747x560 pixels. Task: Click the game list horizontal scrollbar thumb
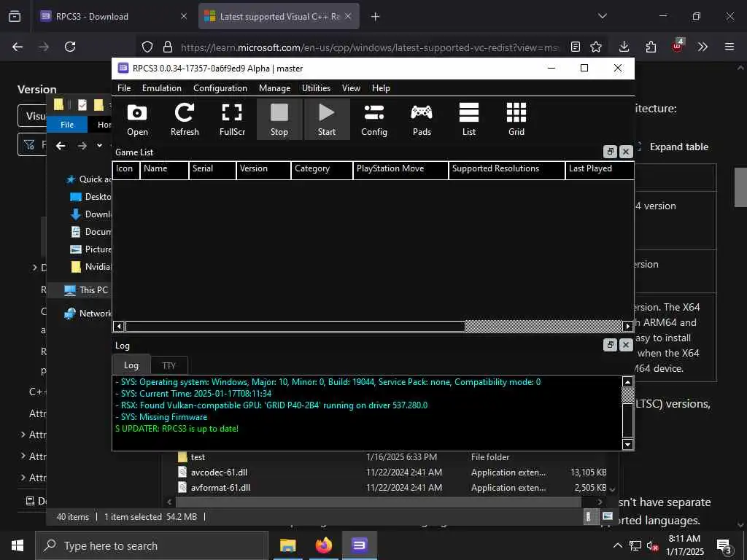coord(295,326)
